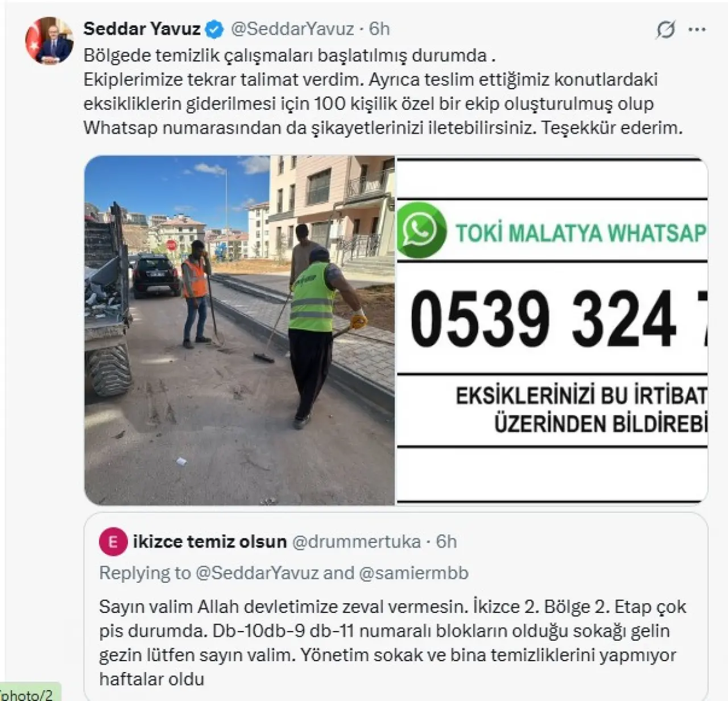The image size is (728, 701).
Task: Open the @SeddarYavuz handle link
Action: click(292, 28)
